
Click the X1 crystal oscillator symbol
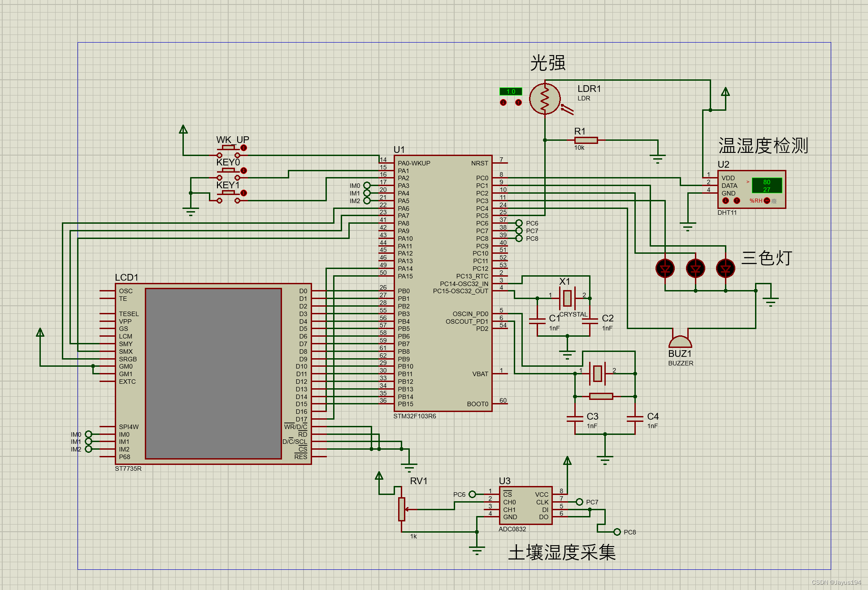[567, 298]
